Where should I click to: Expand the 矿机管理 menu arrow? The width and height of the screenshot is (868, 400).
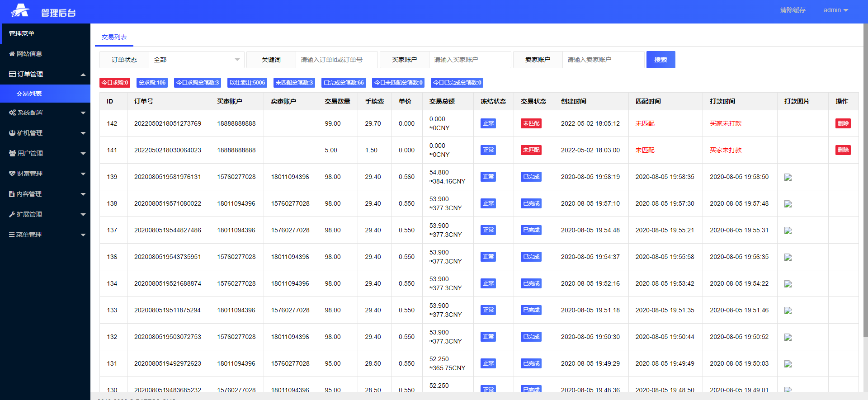83,133
